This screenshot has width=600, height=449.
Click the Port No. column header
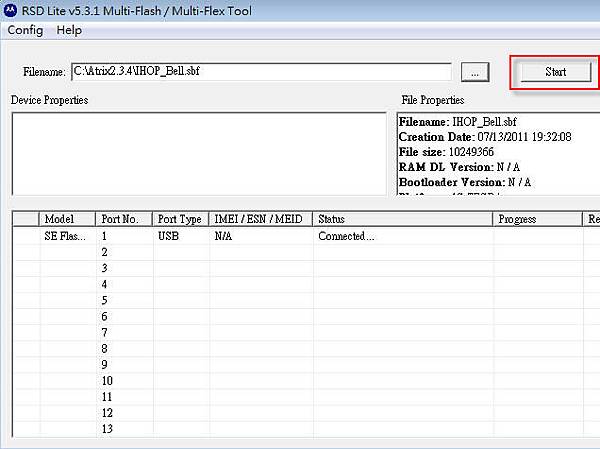124,219
